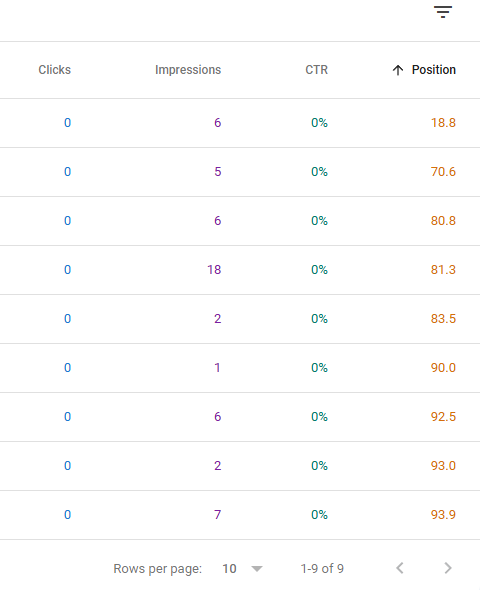Image resolution: width=480 pixels, height=590 pixels.
Task: Click the row with position 80.8
Action: click(240, 221)
